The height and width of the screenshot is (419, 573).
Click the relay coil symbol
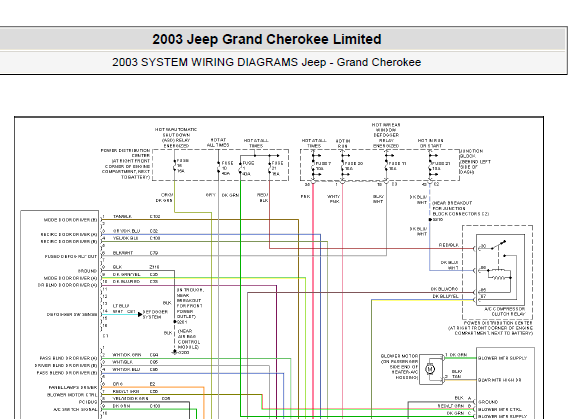[x=499, y=275]
